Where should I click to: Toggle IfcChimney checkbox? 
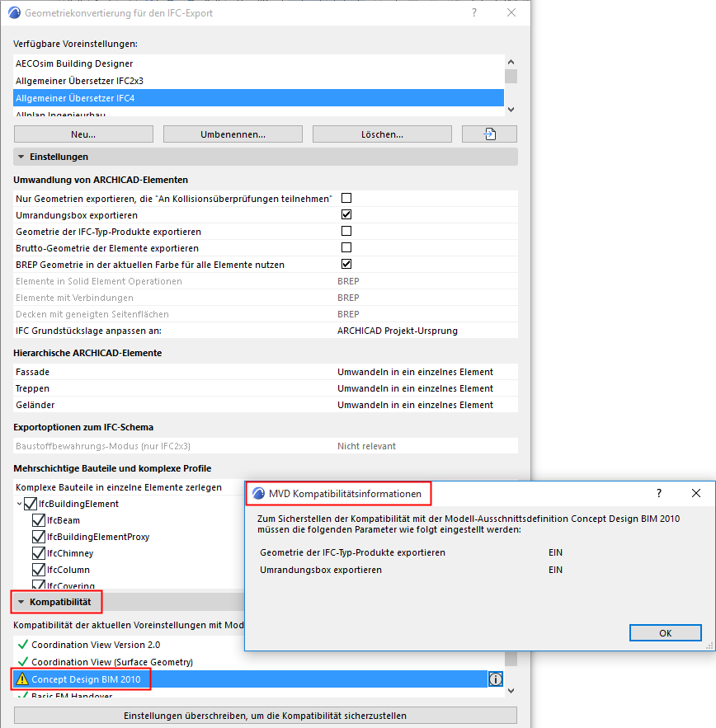pos(39,553)
